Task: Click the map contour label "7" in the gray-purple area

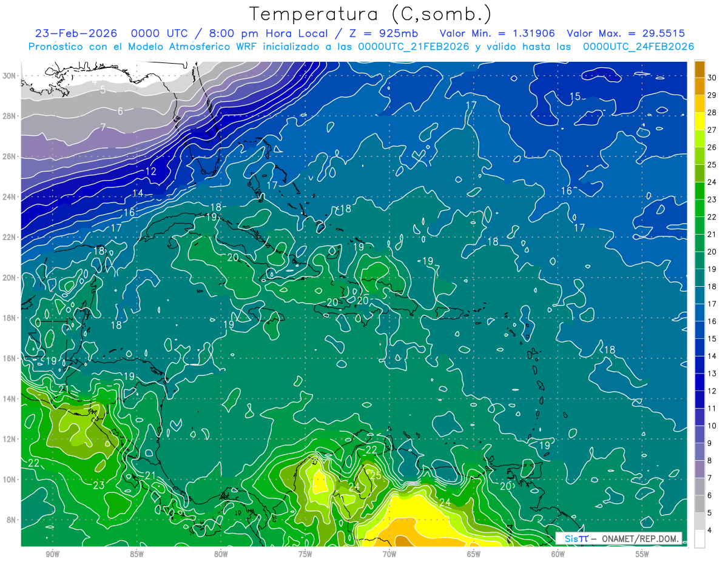Action: pos(103,127)
